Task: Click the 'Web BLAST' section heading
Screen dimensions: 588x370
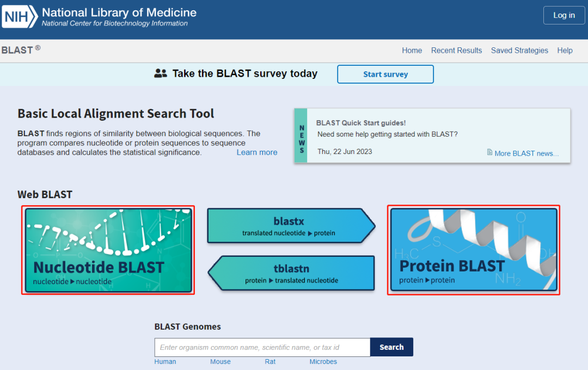Action: 45,195
